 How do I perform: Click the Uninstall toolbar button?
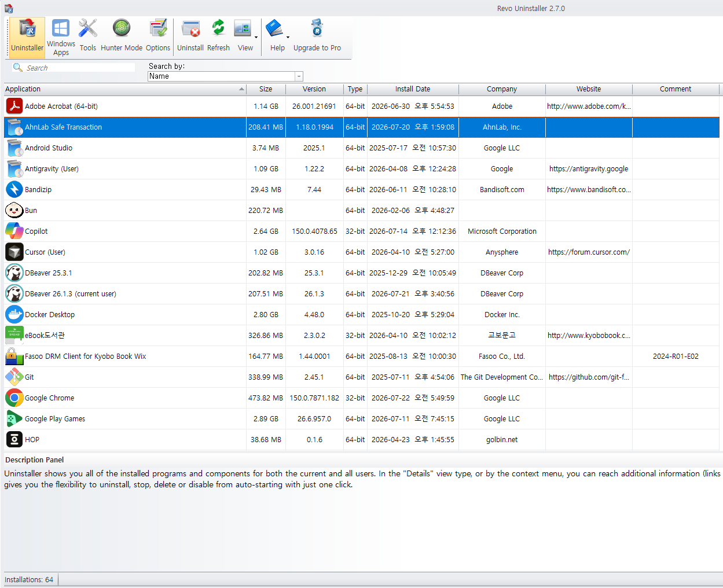(x=190, y=37)
